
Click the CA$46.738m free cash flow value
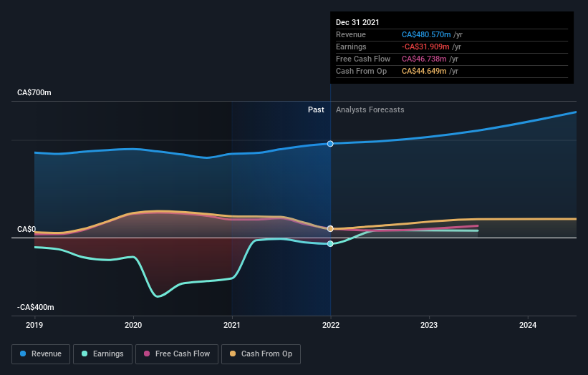(424, 59)
